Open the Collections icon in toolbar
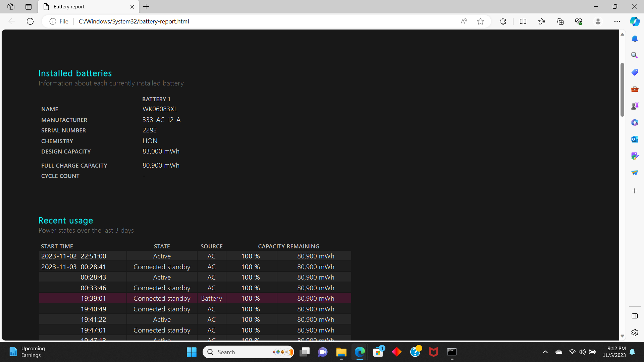 pos(560,21)
